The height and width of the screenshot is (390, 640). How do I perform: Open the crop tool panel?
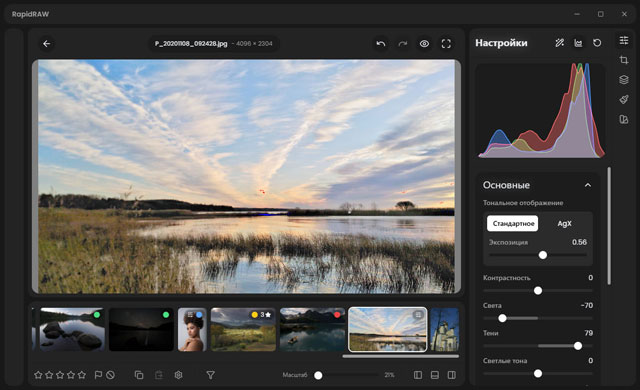coord(624,60)
